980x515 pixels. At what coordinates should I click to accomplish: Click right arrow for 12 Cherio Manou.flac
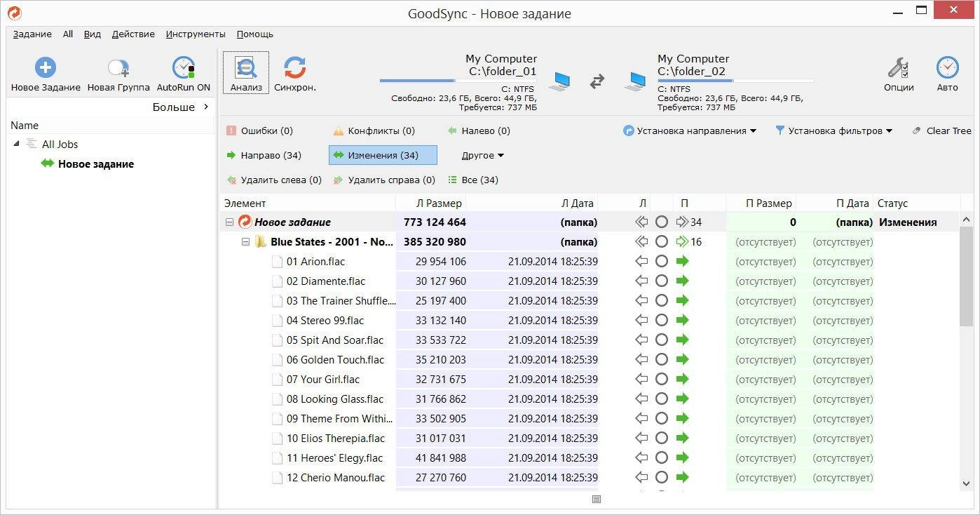coord(683,478)
